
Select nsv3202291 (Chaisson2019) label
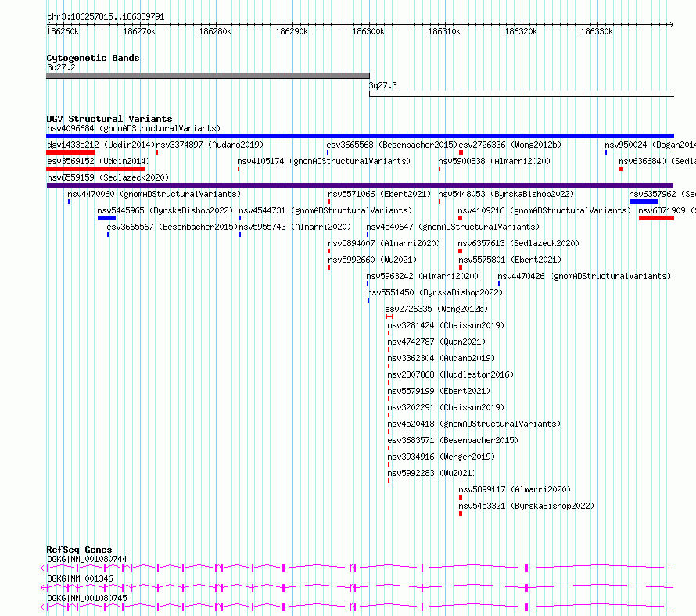[x=446, y=408]
